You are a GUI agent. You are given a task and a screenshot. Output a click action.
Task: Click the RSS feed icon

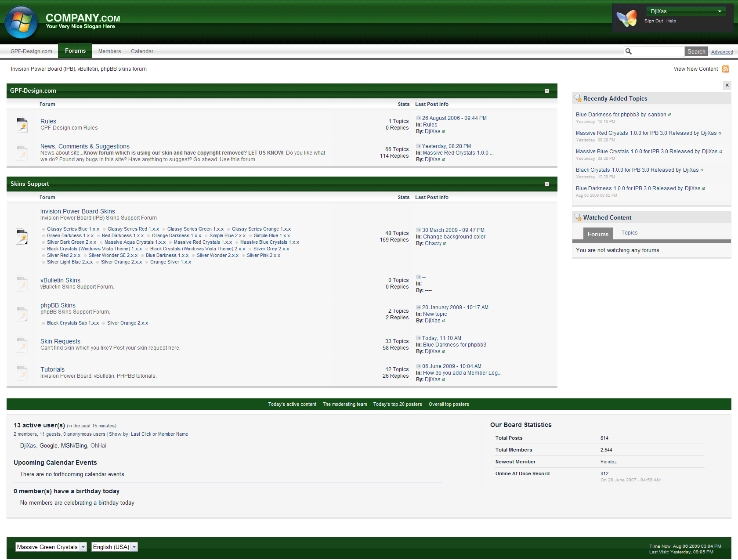[x=726, y=69]
